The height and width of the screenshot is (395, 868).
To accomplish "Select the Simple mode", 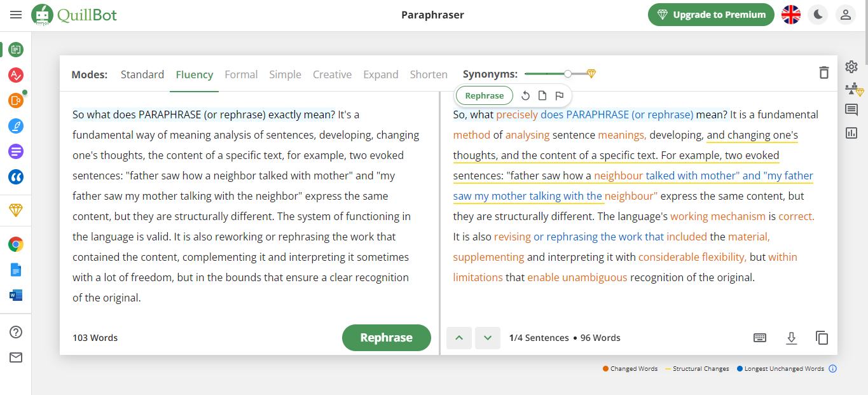I will [285, 74].
